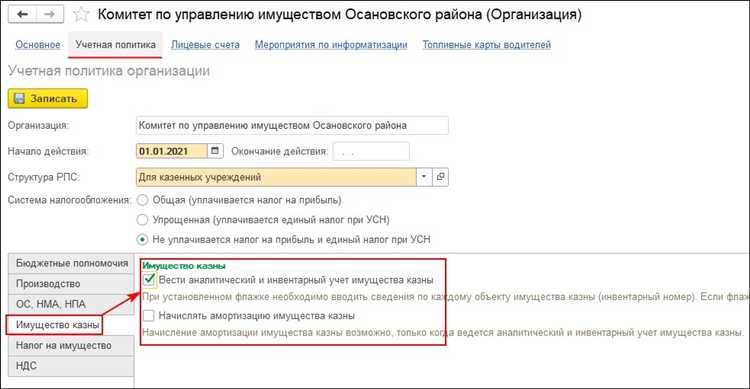Toggle Вести аналитический и инвентарный учет checkbox
This screenshot has height=389, width=750.
(x=149, y=279)
